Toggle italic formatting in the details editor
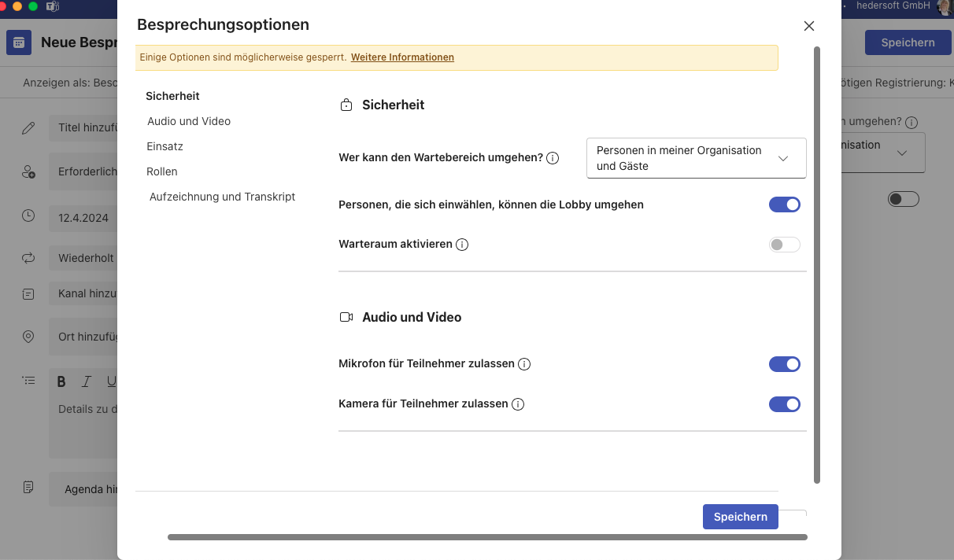The height and width of the screenshot is (560, 954). 87,382
